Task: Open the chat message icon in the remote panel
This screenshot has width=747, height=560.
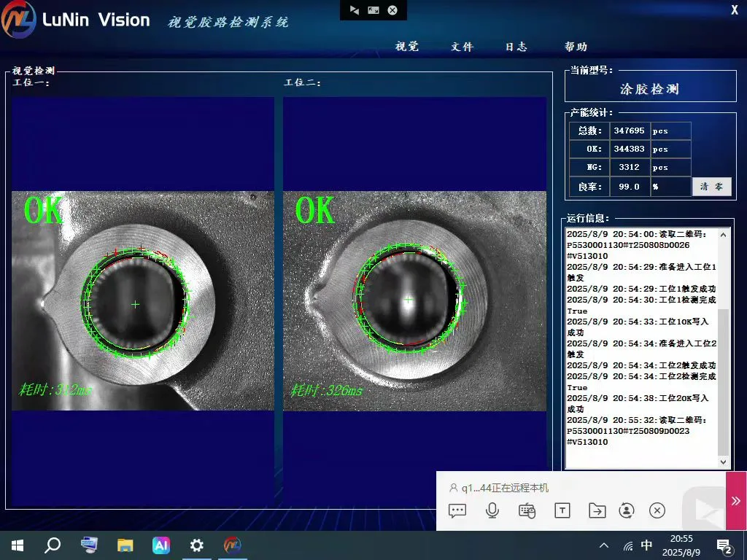Action: [457, 510]
